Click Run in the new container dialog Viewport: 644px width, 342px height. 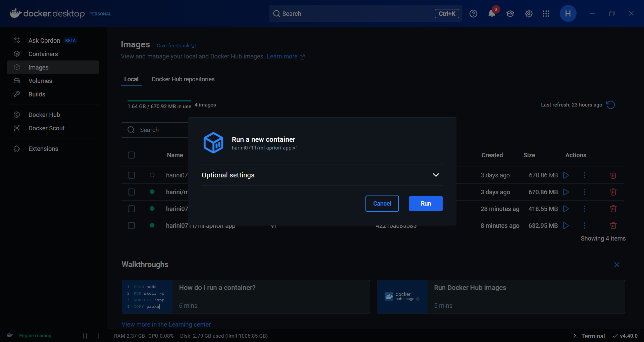click(x=426, y=204)
